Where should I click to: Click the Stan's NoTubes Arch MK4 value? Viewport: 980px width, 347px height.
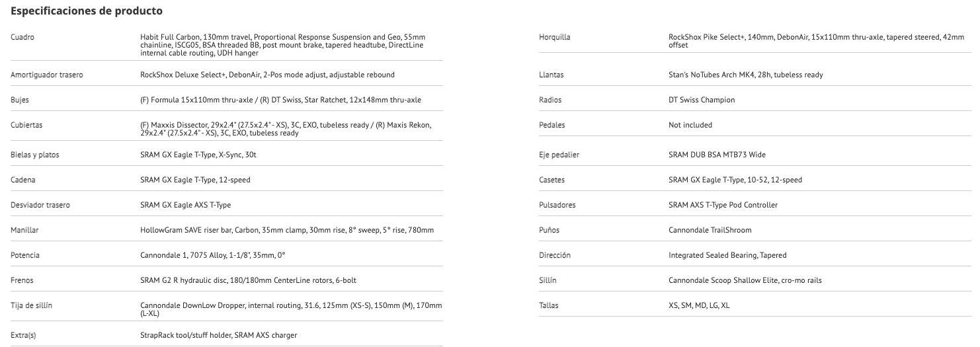[x=746, y=75]
